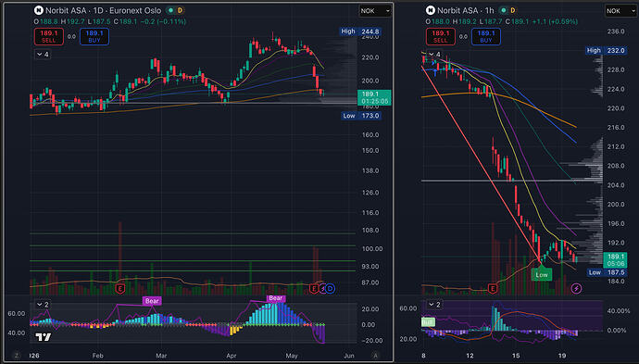Click the 189.1 price with 01:25:05 countdown
The image size is (639, 364).
tap(374, 97)
